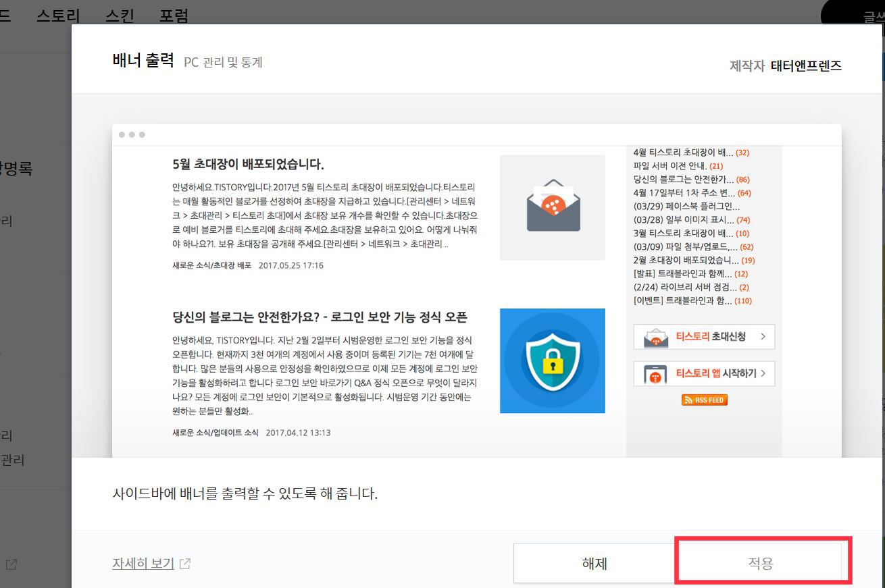Click the date text 2017.05.25 17:16

(x=291, y=265)
